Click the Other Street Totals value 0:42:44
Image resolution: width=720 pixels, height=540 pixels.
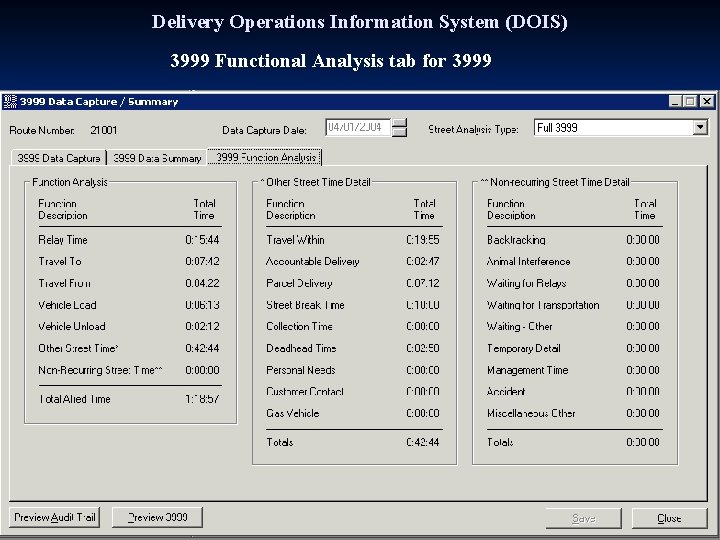(423, 442)
